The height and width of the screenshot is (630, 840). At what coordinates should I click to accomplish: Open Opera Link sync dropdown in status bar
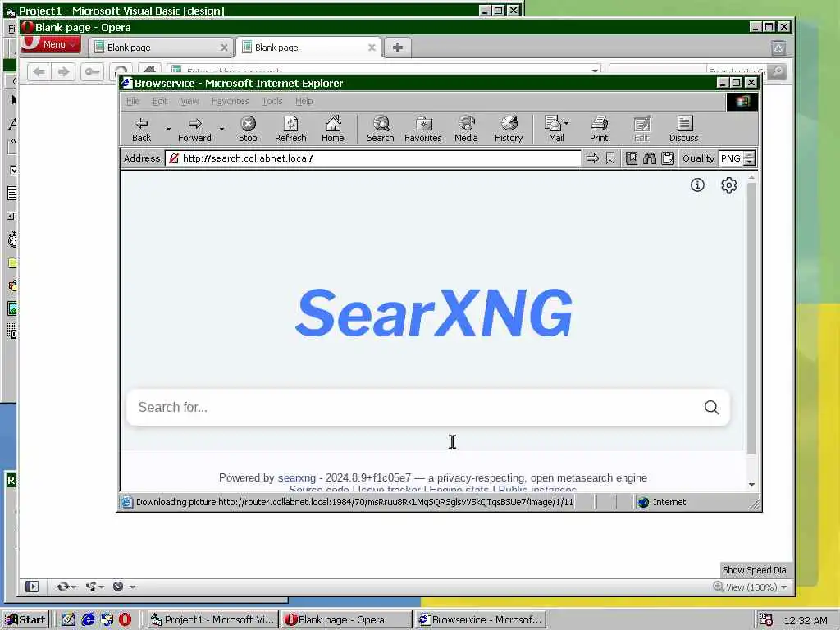(x=66, y=587)
